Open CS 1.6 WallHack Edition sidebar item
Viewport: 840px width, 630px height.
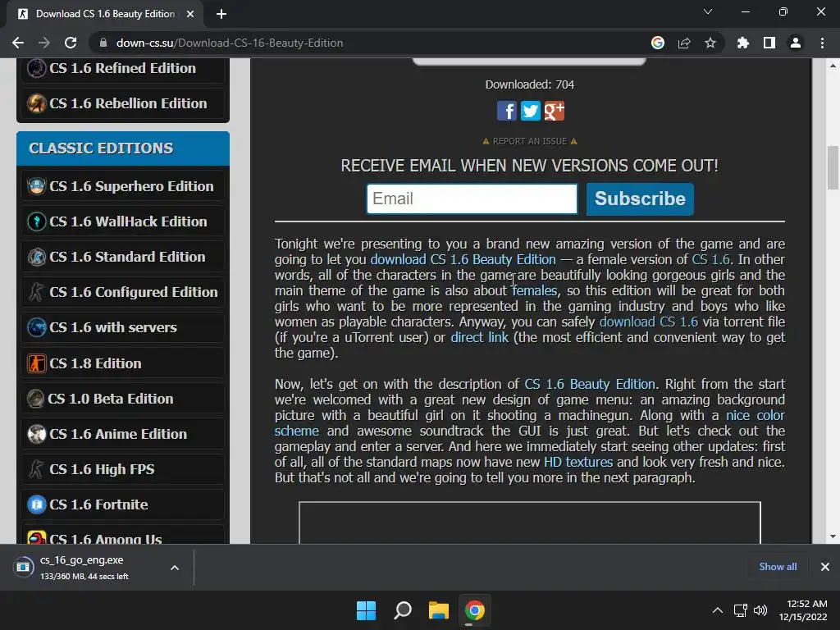pyautogui.click(x=123, y=221)
